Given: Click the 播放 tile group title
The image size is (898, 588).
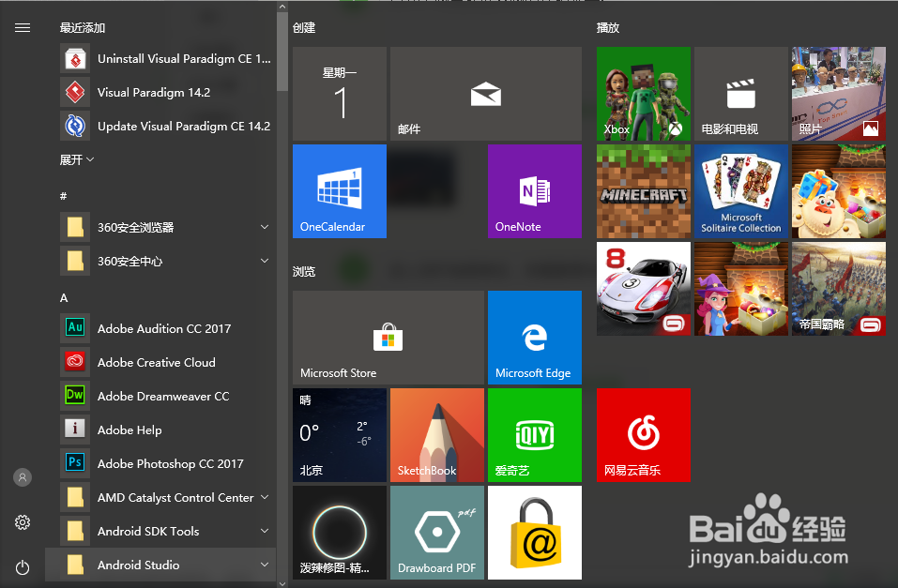Looking at the screenshot, I should [x=608, y=27].
